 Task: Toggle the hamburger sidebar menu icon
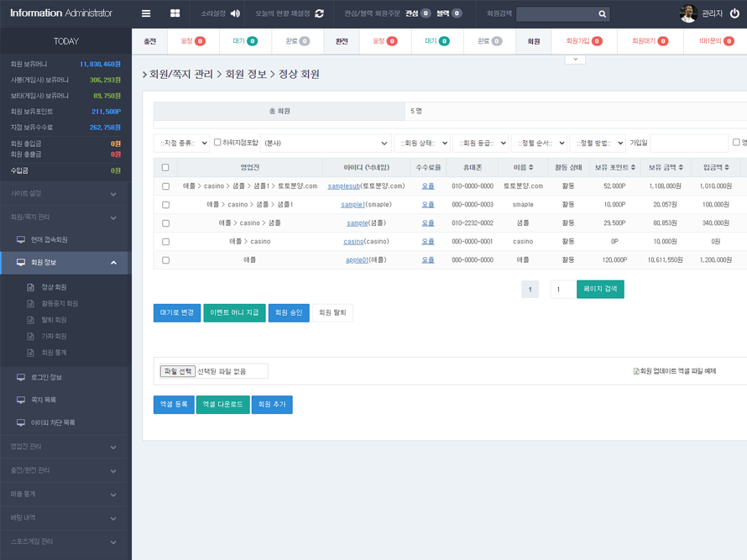[x=146, y=13]
